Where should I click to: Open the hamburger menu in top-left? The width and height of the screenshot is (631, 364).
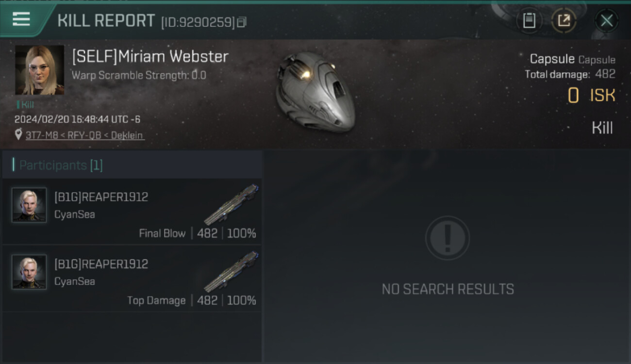point(21,19)
